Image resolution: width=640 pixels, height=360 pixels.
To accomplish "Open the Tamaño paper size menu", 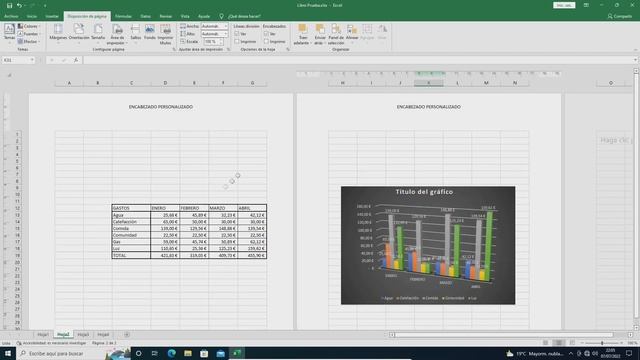I will (x=98, y=32).
